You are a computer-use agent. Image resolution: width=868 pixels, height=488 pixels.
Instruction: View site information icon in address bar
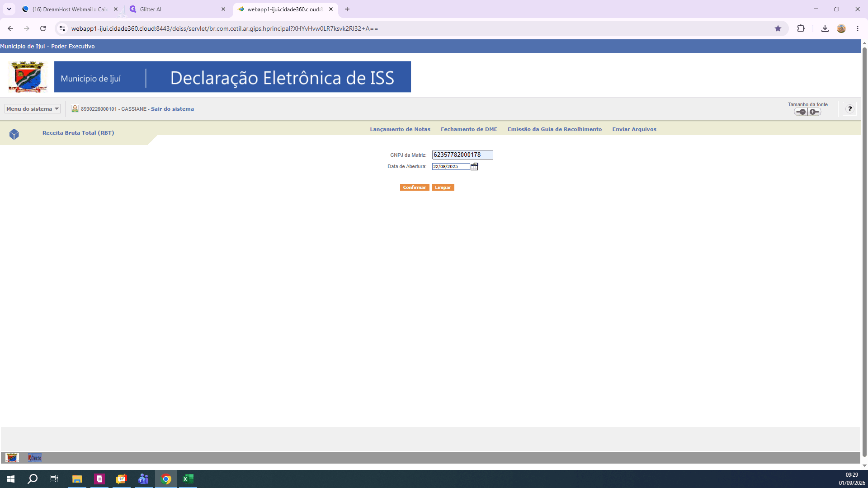click(x=62, y=28)
